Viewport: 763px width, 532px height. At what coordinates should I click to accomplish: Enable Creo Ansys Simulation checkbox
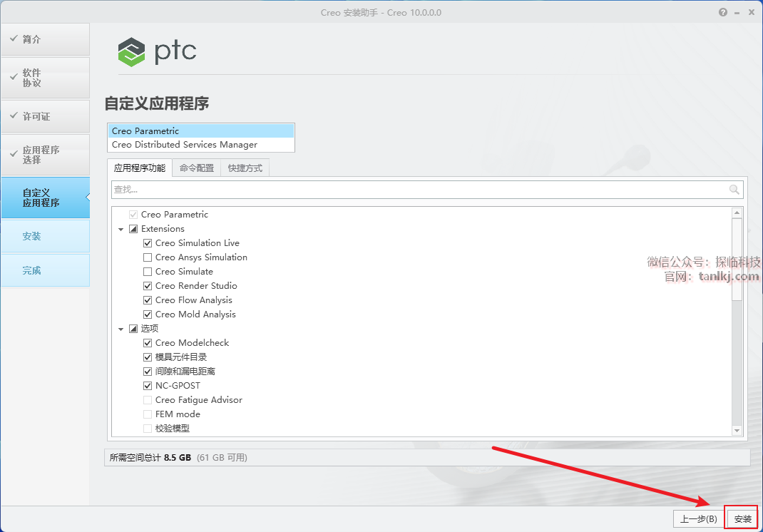click(x=148, y=257)
